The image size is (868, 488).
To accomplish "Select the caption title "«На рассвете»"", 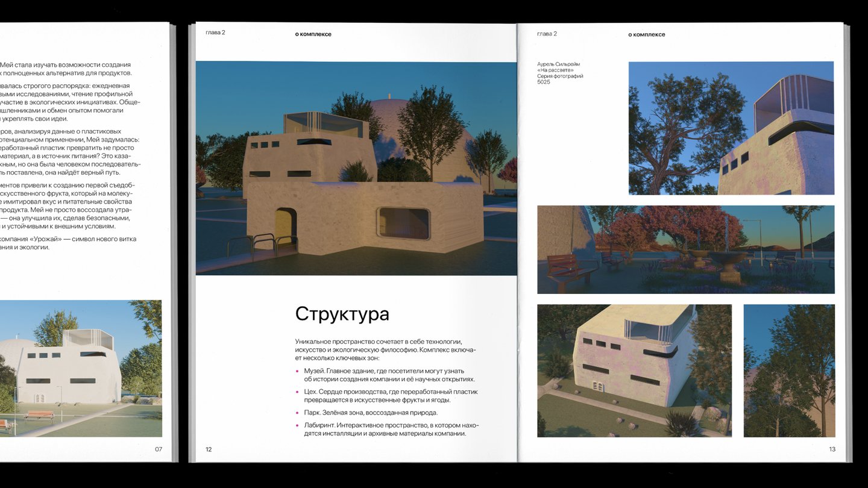I will pos(555,70).
